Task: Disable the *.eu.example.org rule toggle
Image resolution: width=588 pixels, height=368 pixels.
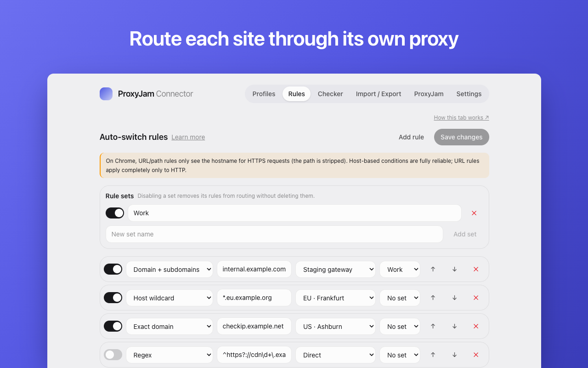Action: click(x=113, y=298)
